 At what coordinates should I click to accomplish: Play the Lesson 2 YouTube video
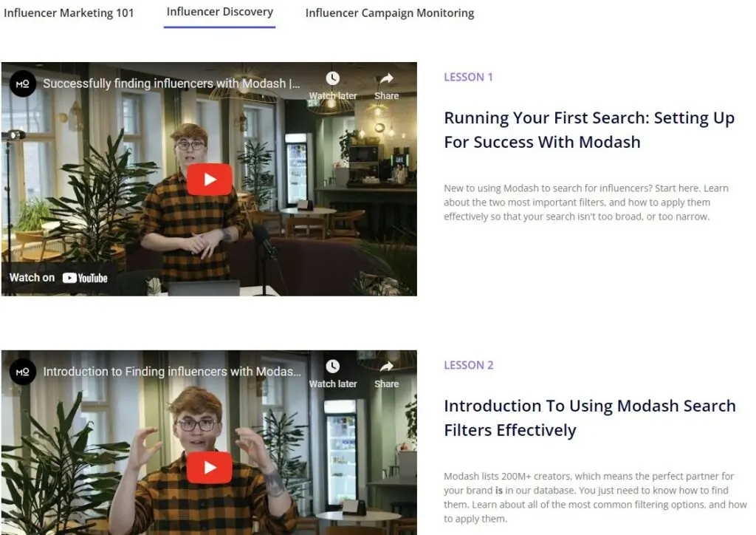(x=209, y=468)
